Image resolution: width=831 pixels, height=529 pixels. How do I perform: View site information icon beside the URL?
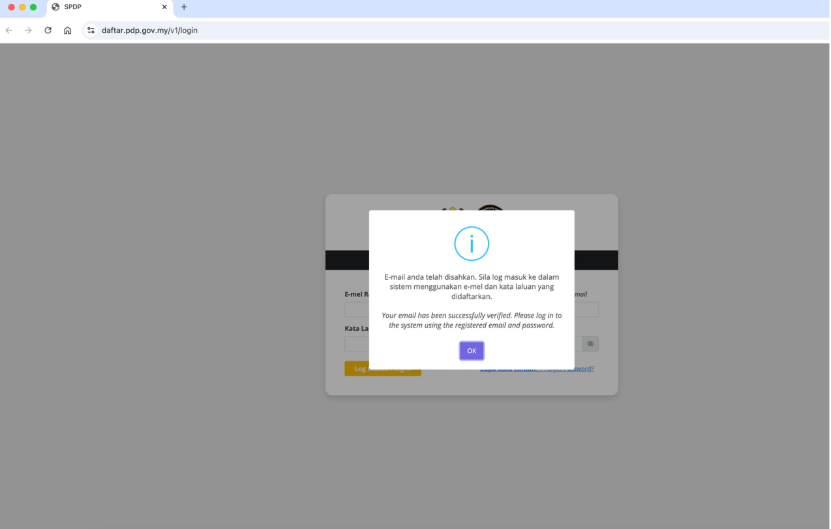tap(91, 30)
